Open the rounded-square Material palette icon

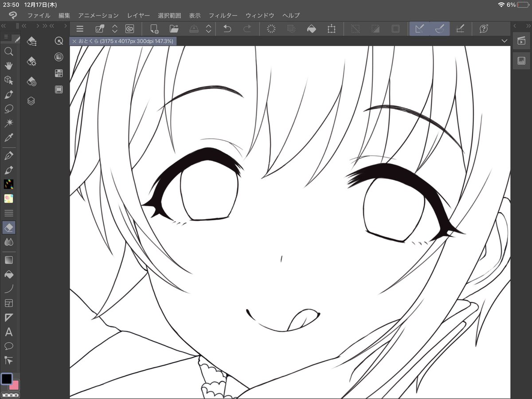pyautogui.click(x=59, y=57)
